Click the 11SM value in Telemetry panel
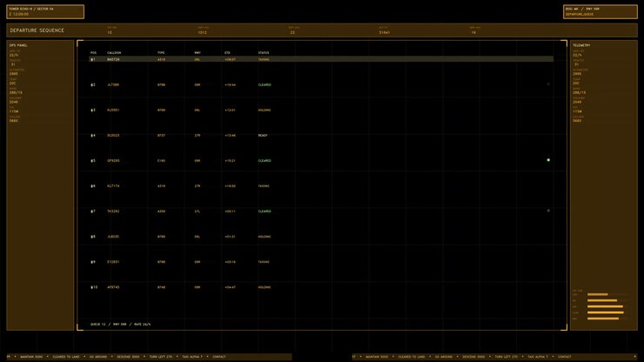This screenshot has width=644, height=362. tap(578, 111)
